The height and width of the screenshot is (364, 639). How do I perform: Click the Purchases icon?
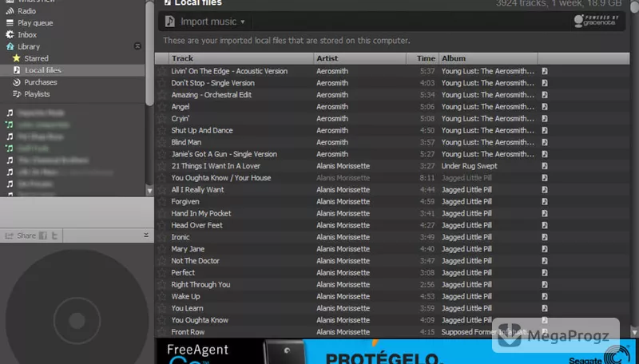click(16, 82)
